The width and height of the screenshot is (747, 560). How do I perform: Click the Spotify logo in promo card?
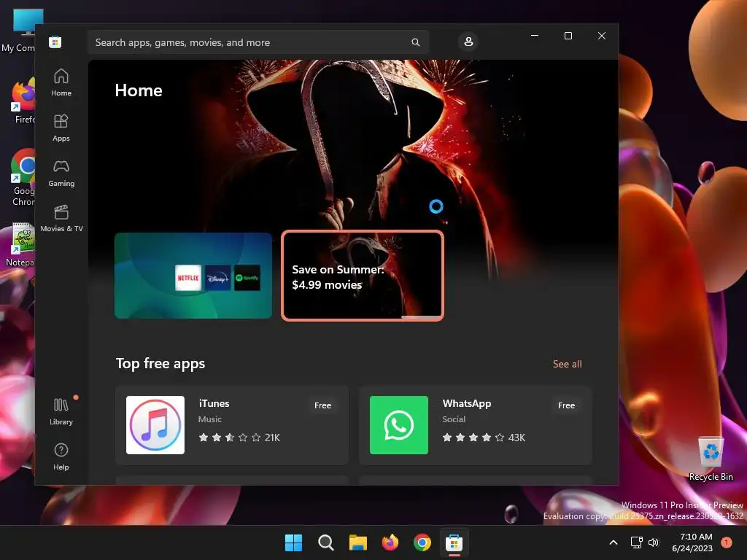pos(247,278)
